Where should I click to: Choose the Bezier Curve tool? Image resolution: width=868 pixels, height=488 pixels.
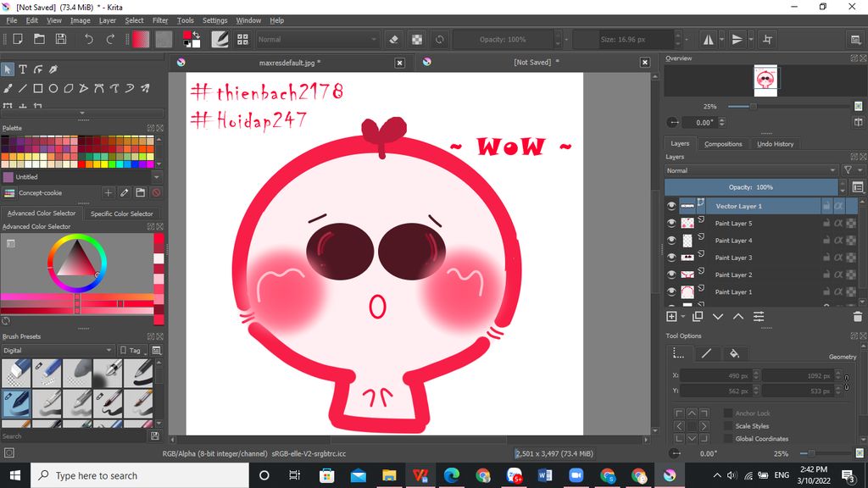pyautogui.click(x=99, y=88)
